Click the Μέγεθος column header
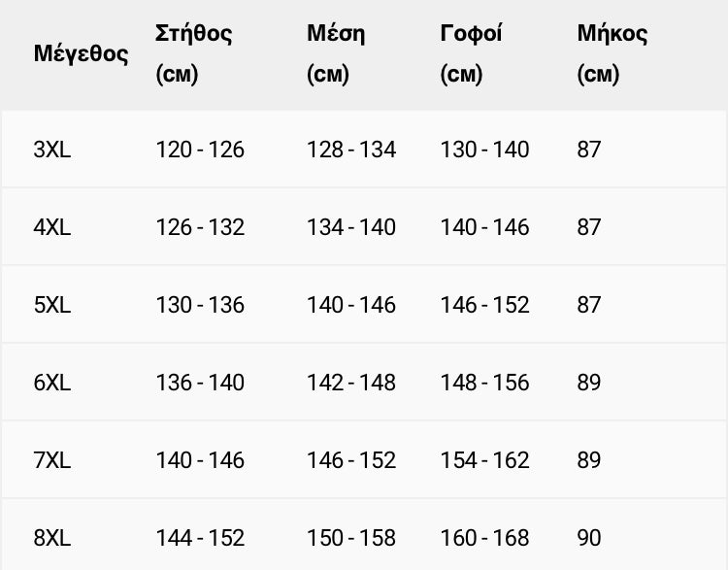The height and width of the screenshot is (570, 728). pyautogui.click(x=81, y=53)
